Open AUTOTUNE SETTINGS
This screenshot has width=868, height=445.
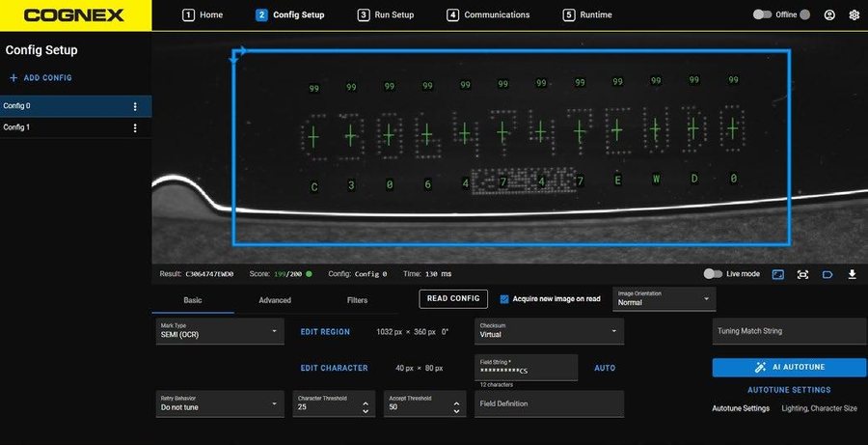point(789,390)
